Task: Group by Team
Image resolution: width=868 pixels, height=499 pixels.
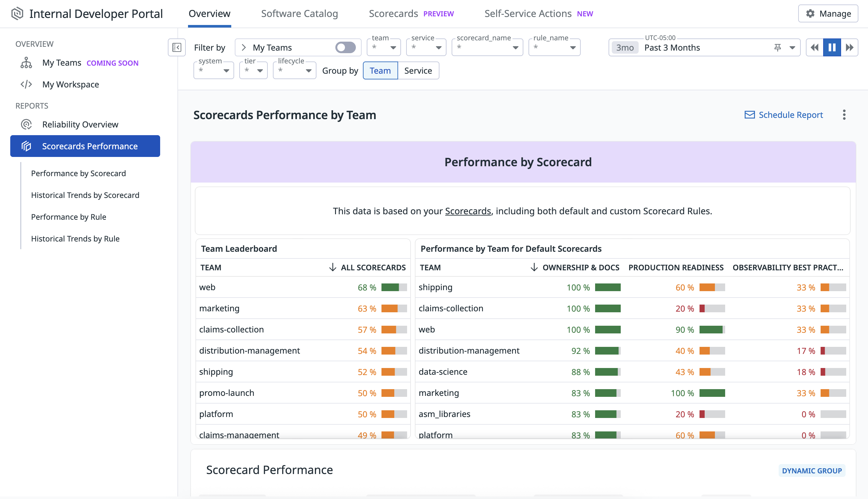Action: point(380,70)
